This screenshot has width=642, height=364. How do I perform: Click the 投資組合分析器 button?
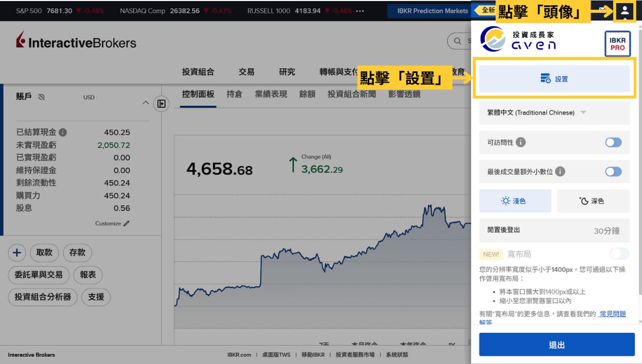click(43, 297)
